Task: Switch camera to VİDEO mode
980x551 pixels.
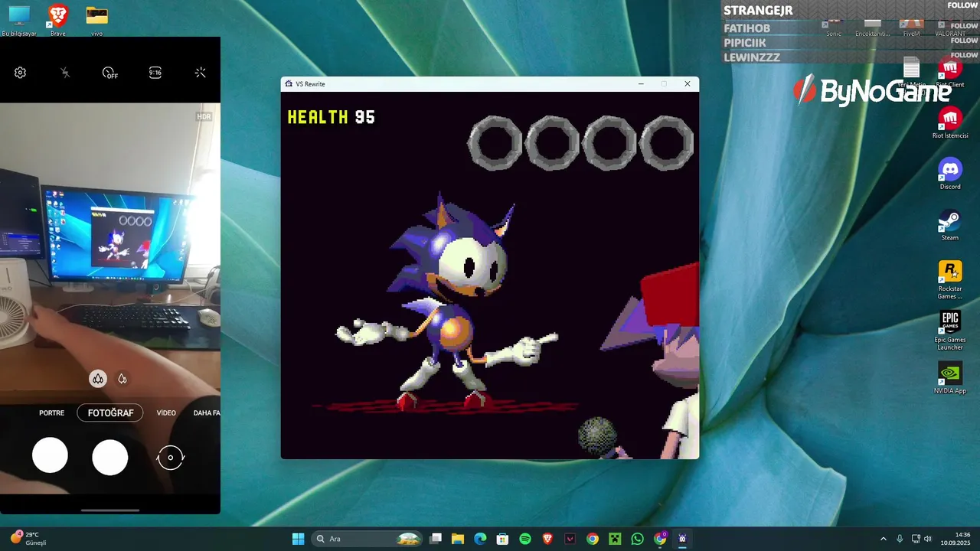Action: (166, 413)
